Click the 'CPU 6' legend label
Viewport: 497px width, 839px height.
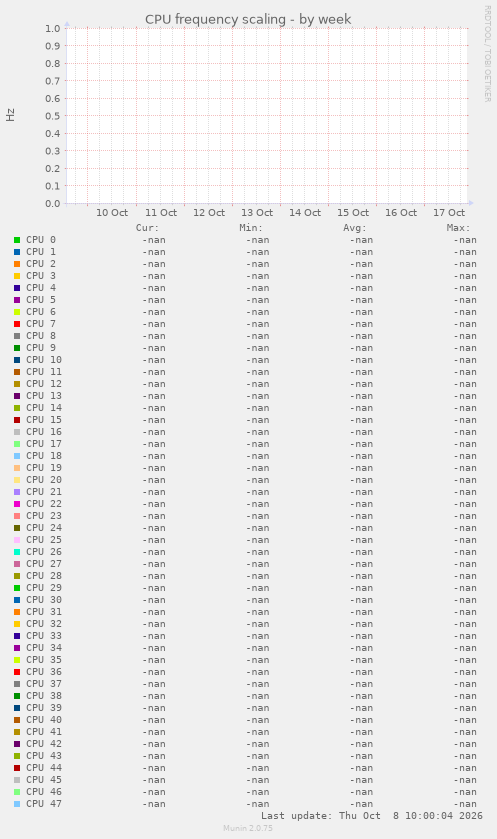(x=41, y=311)
